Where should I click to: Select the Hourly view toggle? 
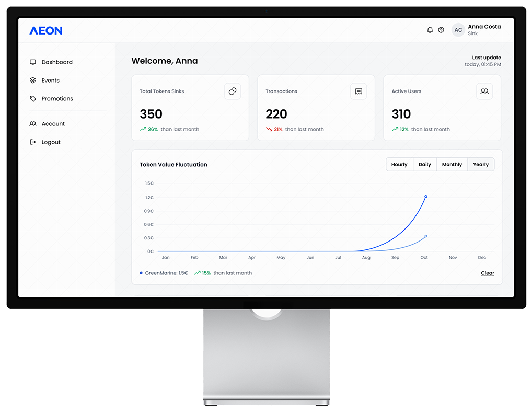click(399, 164)
